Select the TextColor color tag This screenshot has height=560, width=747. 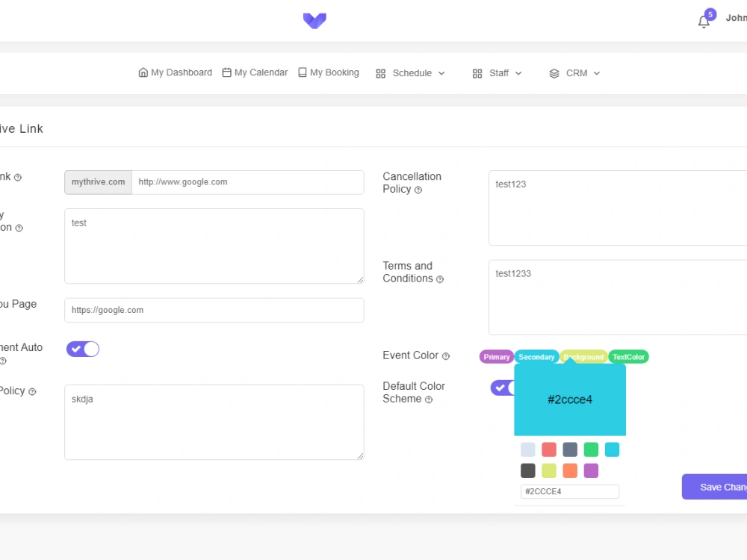(x=628, y=357)
